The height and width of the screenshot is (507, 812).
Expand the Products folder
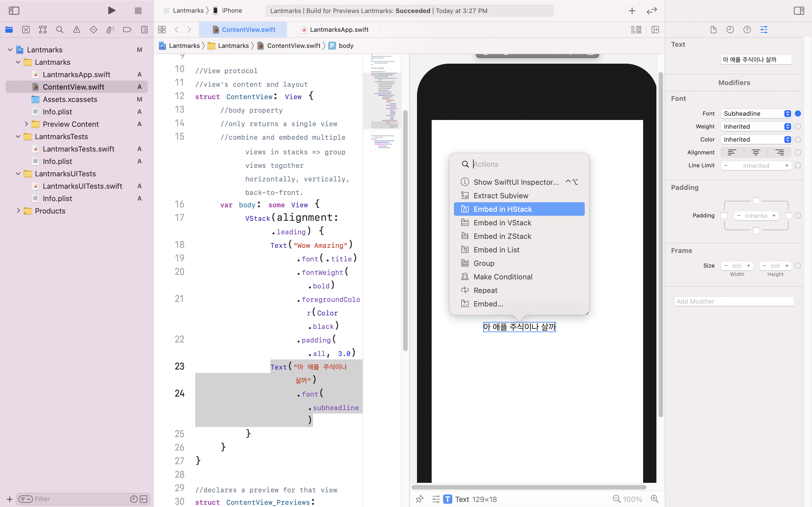[18, 211]
